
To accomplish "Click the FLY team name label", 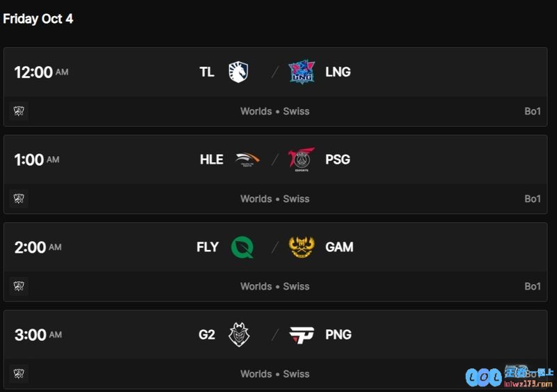I will click(x=207, y=247).
